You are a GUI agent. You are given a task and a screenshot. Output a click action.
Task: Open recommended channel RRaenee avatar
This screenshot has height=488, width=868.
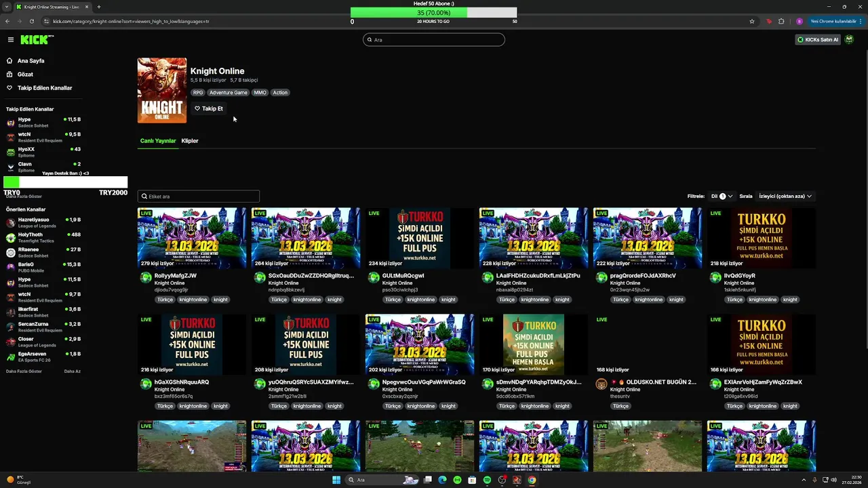(11, 253)
